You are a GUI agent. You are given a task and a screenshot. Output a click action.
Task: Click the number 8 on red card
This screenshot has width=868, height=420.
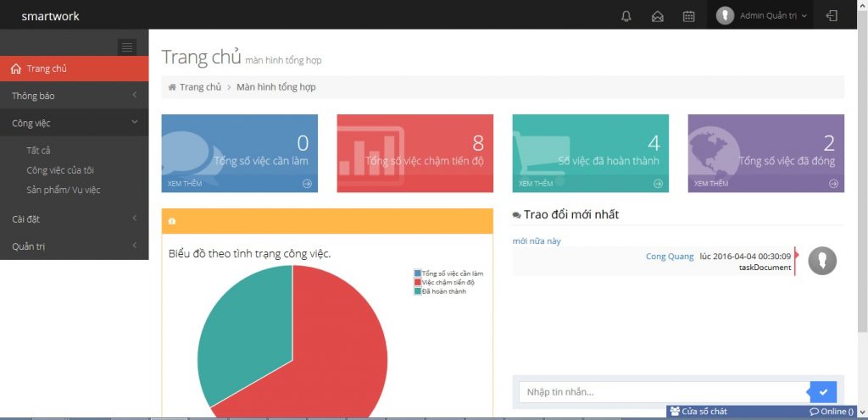(478, 143)
